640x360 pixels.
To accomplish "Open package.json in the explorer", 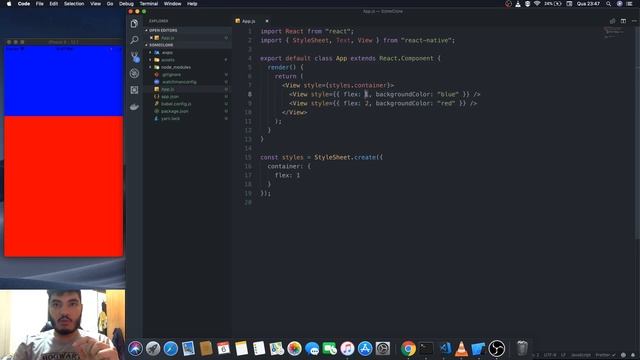I will (x=174, y=111).
